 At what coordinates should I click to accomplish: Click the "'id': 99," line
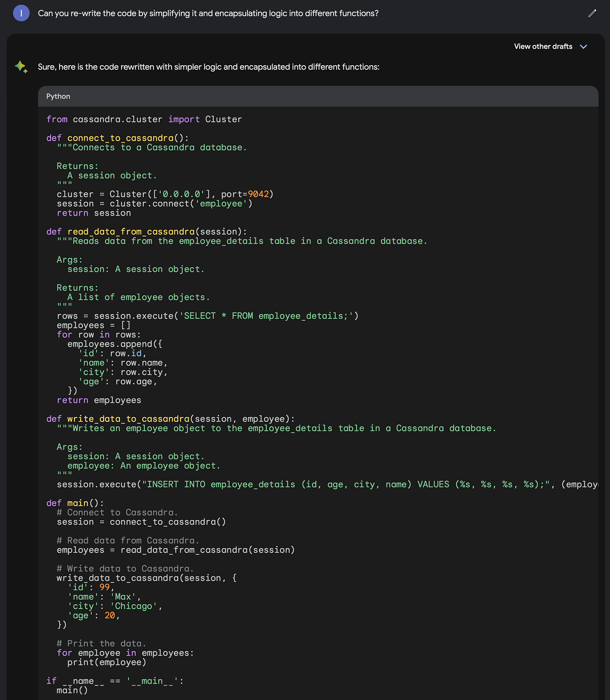pyautogui.click(x=91, y=587)
